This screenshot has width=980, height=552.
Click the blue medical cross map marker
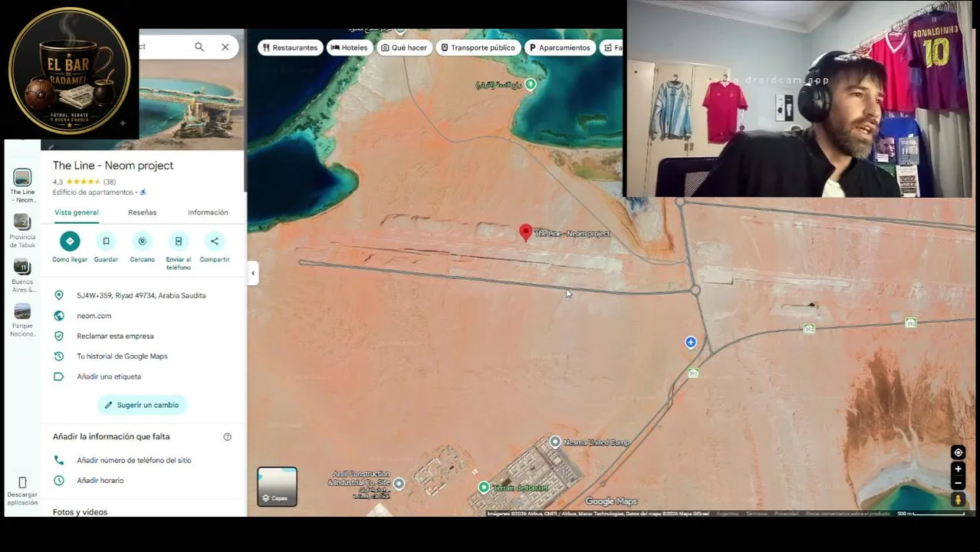[691, 343]
